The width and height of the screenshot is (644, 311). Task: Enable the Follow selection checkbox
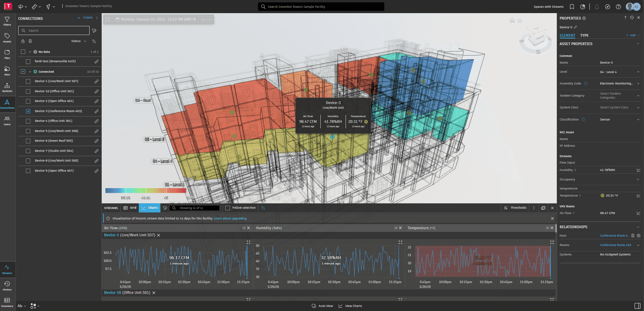[x=228, y=208]
